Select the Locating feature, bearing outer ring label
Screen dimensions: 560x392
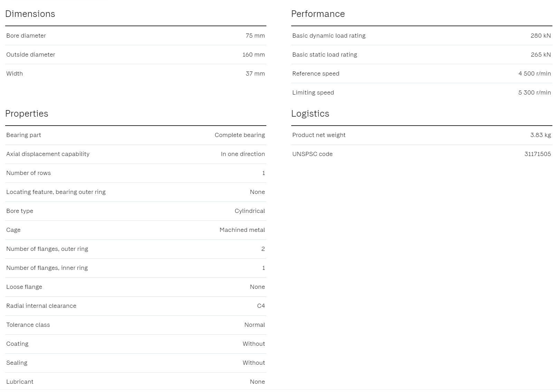pos(56,192)
